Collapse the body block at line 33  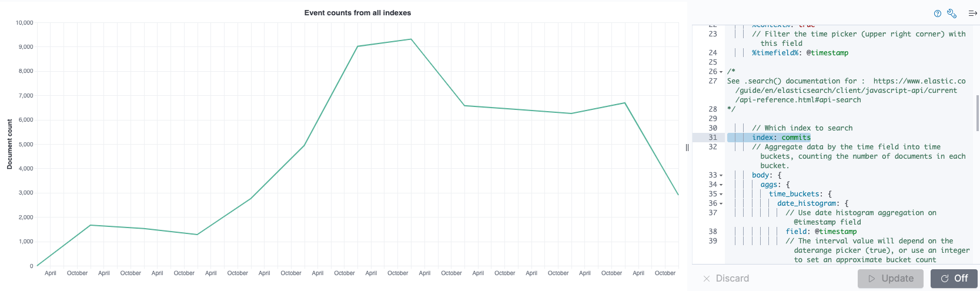click(721, 175)
